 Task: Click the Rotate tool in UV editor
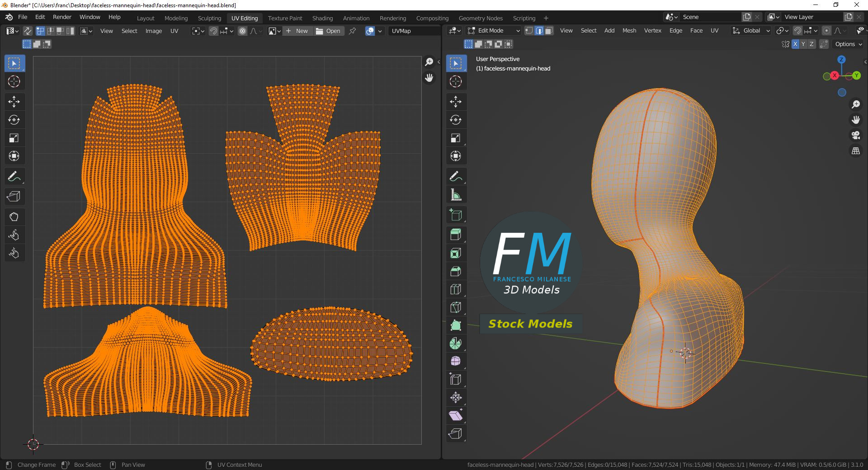pos(14,120)
